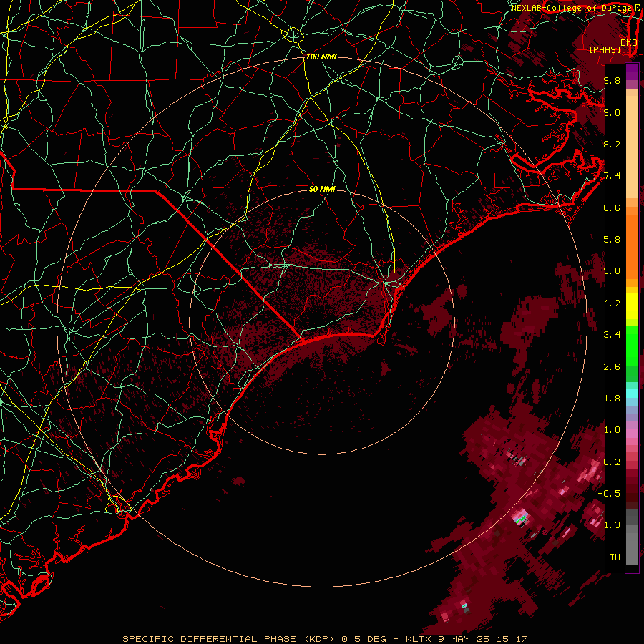Viewport: 644px width, 644px height.
Task: Click the 2.6 value on the color scale
Action: [612, 367]
